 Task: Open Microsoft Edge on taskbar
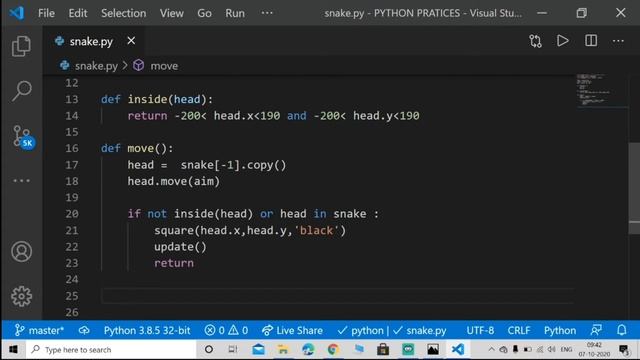click(308, 350)
